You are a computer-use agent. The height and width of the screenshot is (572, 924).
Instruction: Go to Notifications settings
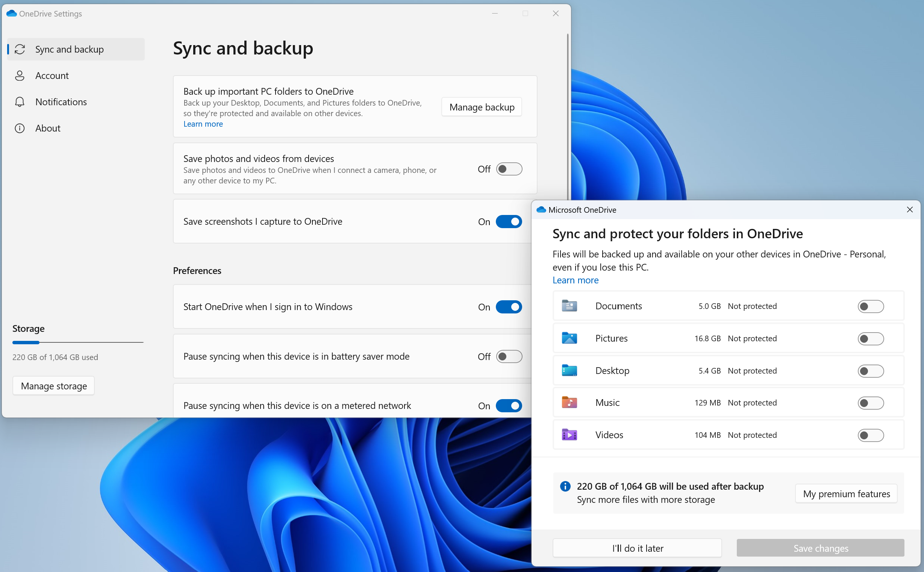coord(76,102)
